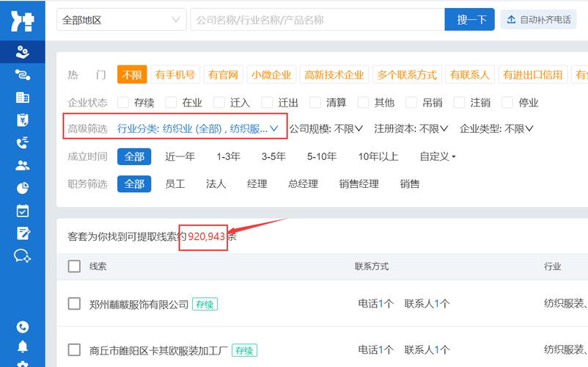The image size is (588, 367).
Task: Expand the 注册资本 filter dropdown
Action: 411,128
